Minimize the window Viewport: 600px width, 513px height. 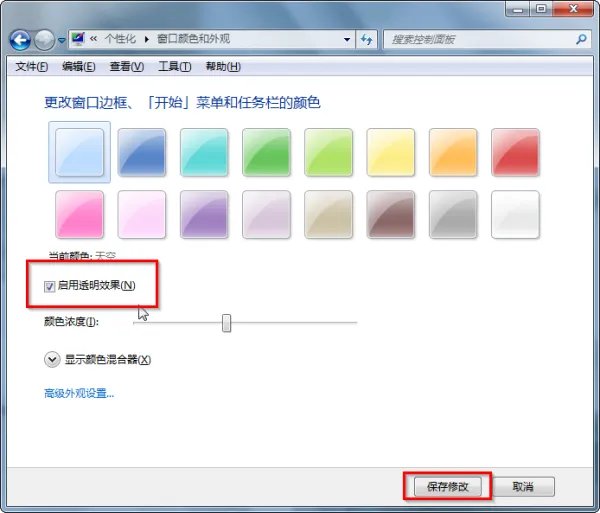tap(518, 9)
